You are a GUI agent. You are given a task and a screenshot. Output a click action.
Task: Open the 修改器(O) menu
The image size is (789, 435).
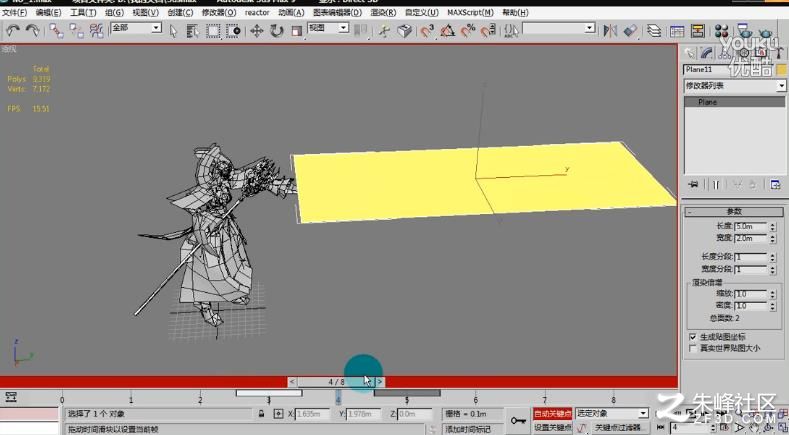(219, 13)
